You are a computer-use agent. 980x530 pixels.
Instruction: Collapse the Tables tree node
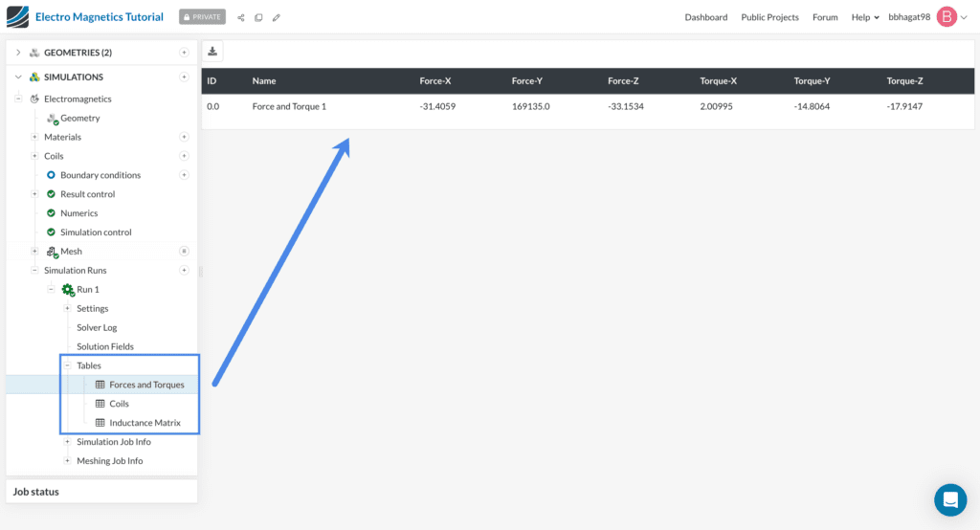pos(67,365)
